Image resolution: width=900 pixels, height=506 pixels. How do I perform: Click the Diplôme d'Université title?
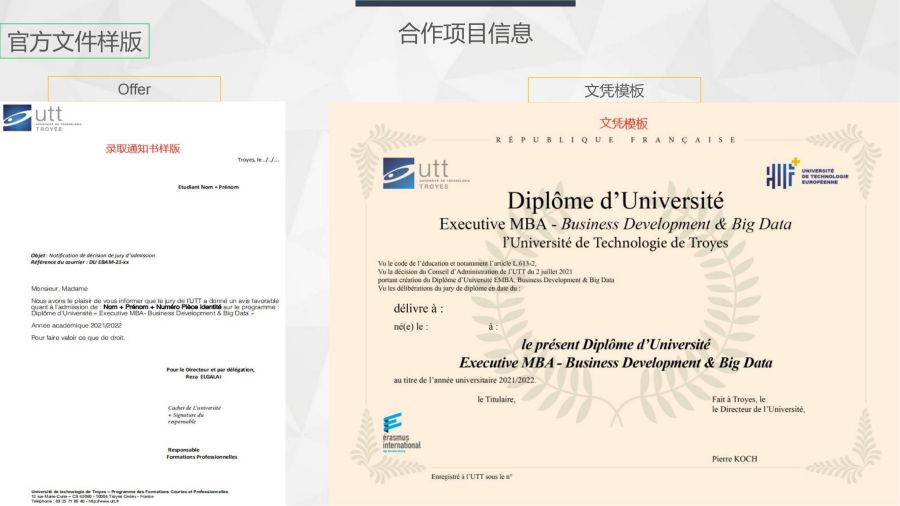coord(615,201)
